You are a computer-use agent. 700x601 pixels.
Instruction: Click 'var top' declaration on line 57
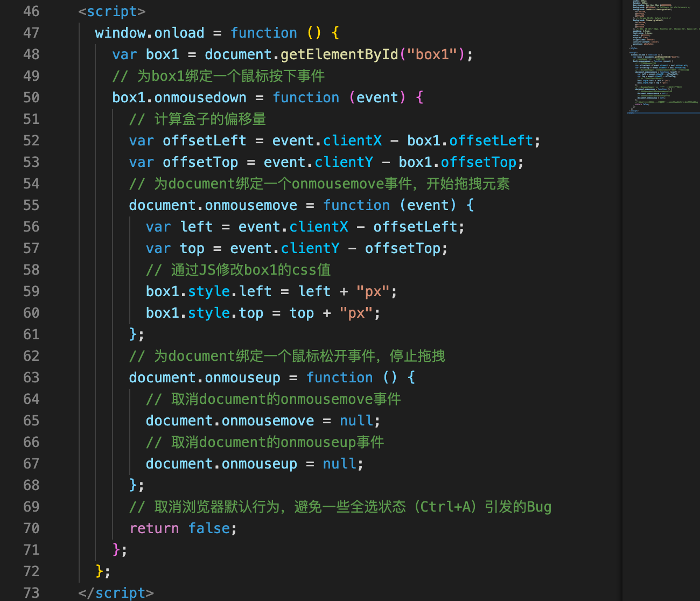pos(175,248)
